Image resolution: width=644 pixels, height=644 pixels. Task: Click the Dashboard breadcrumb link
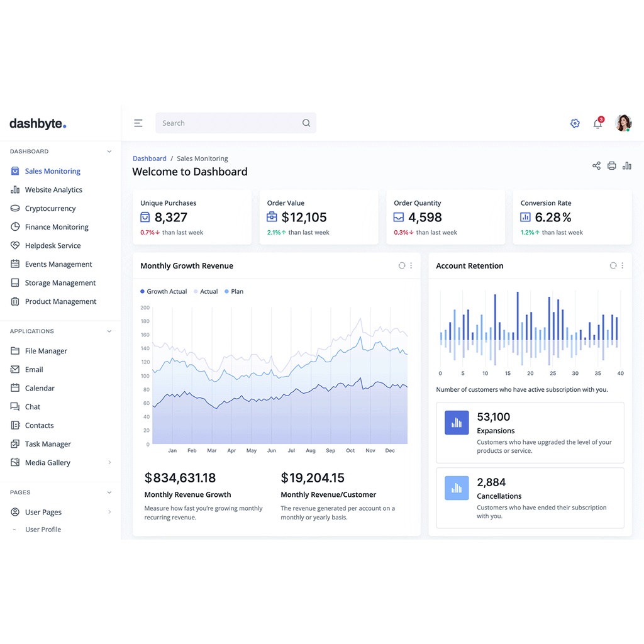tap(150, 158)
